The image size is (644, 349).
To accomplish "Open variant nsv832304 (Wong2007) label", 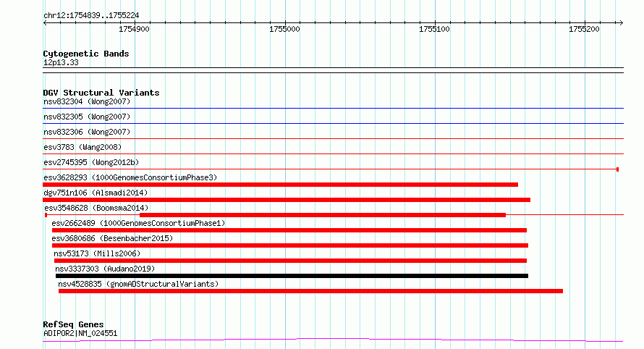I will (87, 101).
